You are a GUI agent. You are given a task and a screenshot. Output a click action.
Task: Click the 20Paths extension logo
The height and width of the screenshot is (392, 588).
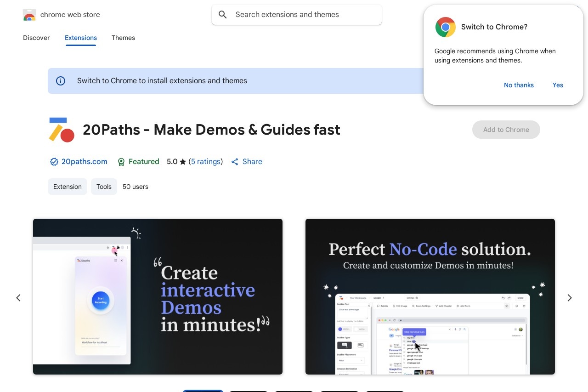61,130
